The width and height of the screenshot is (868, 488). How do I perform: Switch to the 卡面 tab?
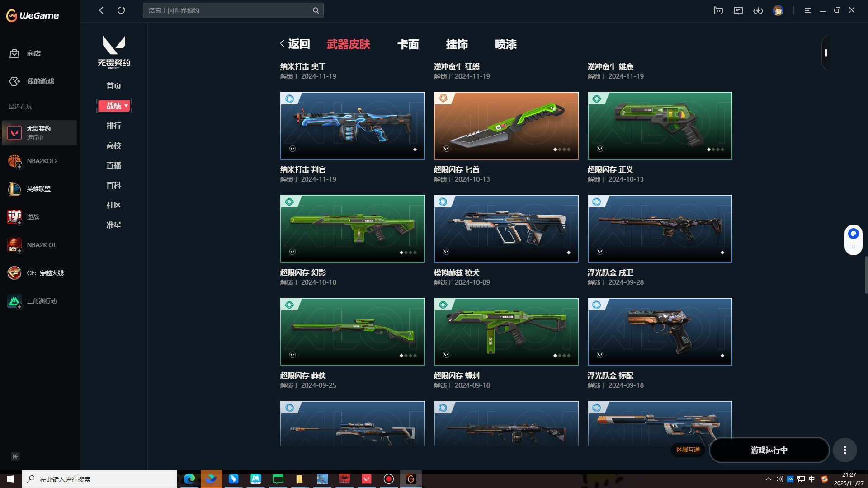point(408,44)
